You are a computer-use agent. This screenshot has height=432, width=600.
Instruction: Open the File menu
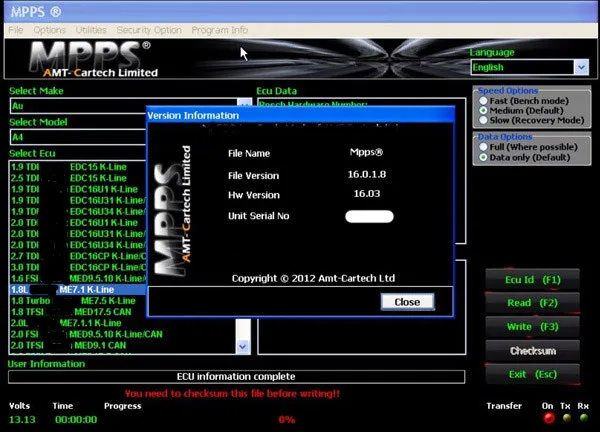tap(16, 30)
